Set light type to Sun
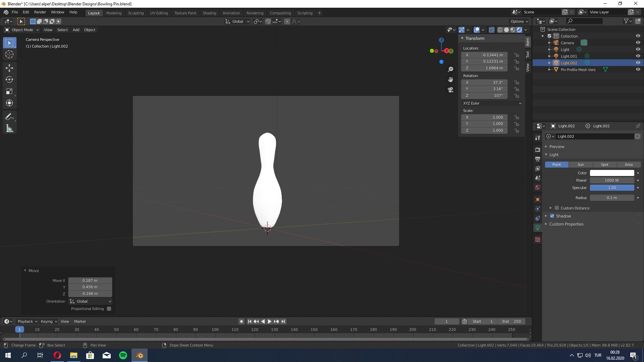 pyautogui.click(x=581, y=165)
